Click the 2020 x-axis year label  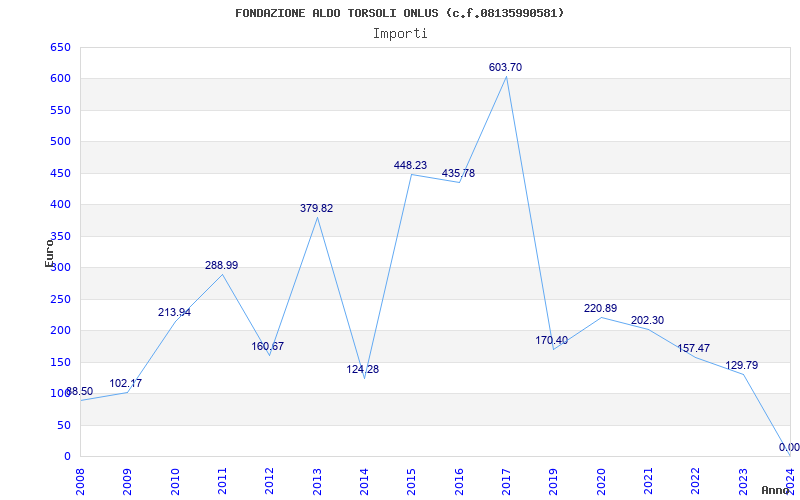[601, 482]
